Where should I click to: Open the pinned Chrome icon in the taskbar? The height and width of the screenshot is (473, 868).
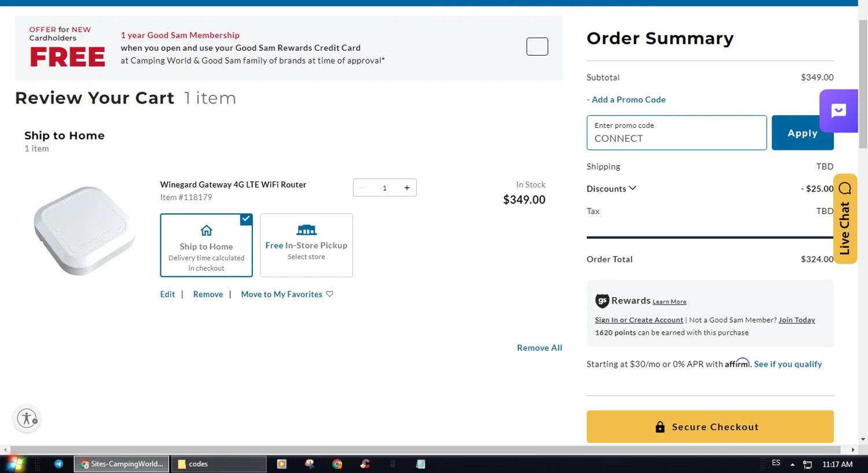(x=337, y=464)
